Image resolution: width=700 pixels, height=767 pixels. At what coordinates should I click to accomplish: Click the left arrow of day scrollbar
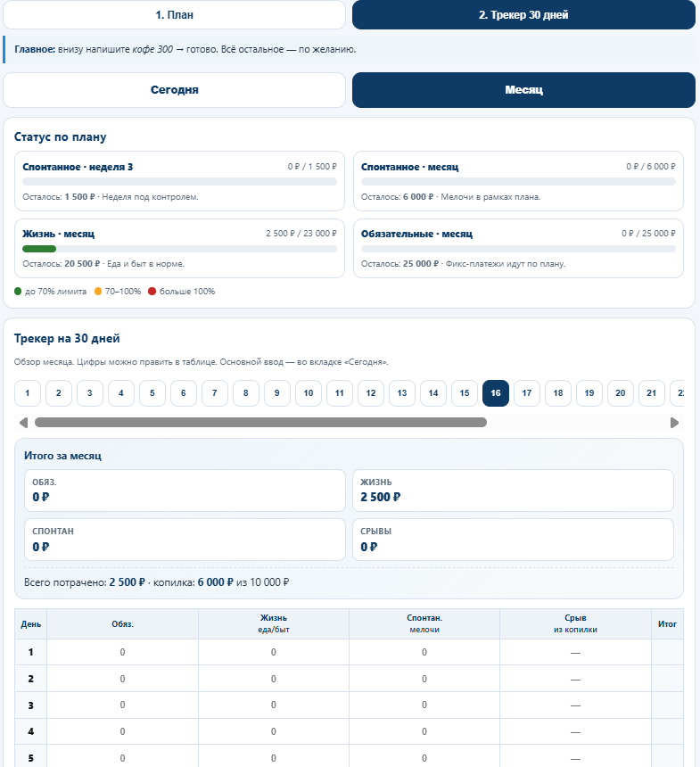23,423
